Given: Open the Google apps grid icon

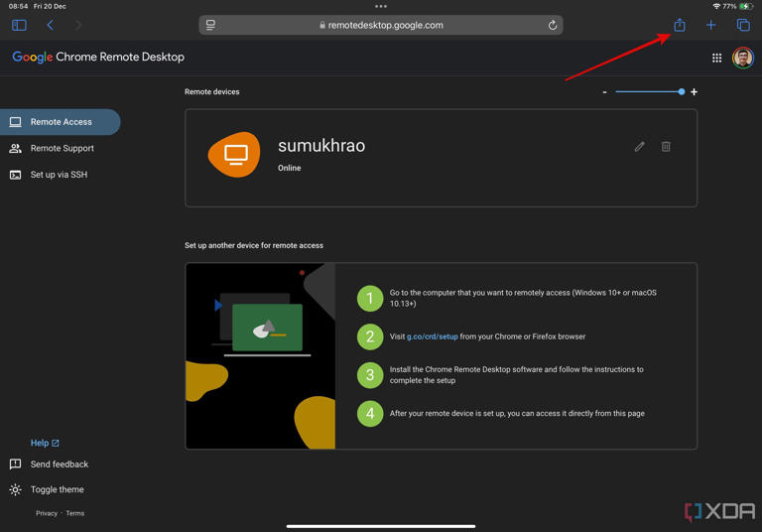Looking at the screenshot, I should point(716,58).
